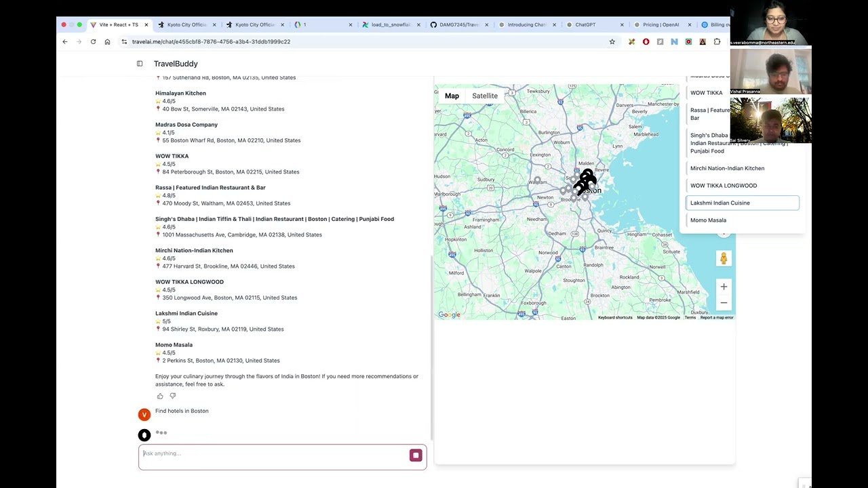Pick the Street View pegman icon
The height and width of the screenshot is (488, 868).
[724, 258]
